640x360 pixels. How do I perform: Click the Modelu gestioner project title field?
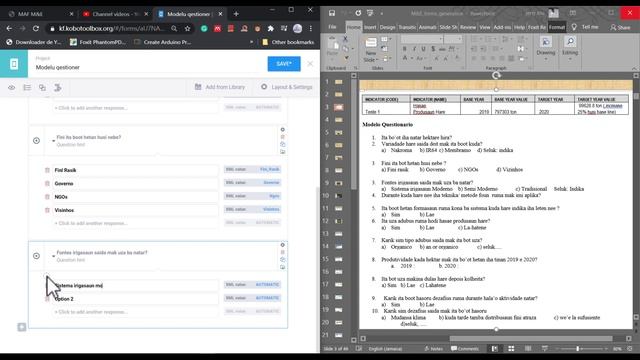point(147,67)
